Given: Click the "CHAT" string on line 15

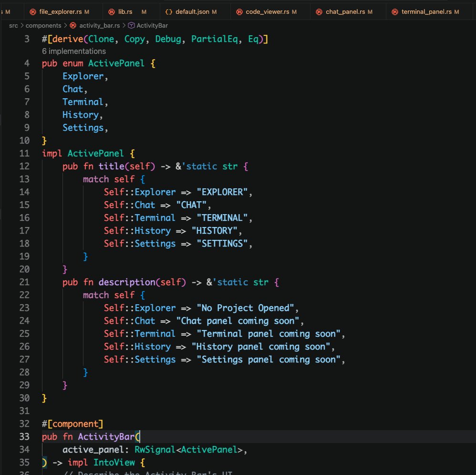Looking at the screenshot, I should [x=191, y=205].
